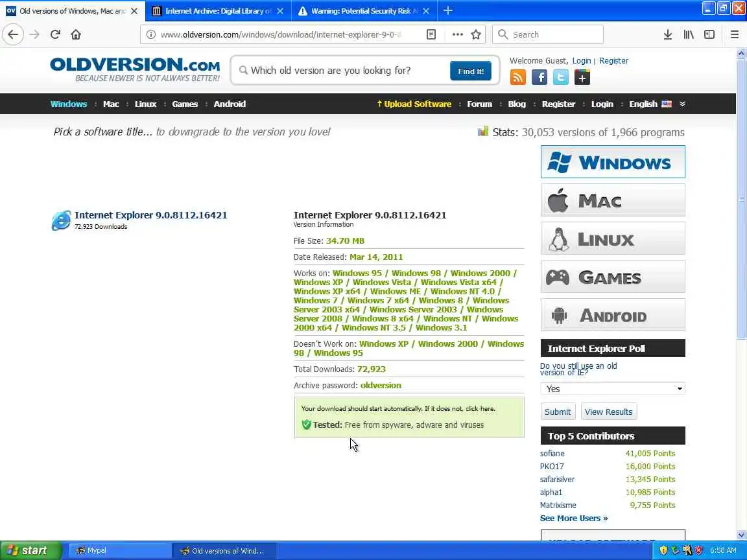Reload the page with refresh icon
The width and height of the screenshot is (747, 560).
(x=55, y=34)
